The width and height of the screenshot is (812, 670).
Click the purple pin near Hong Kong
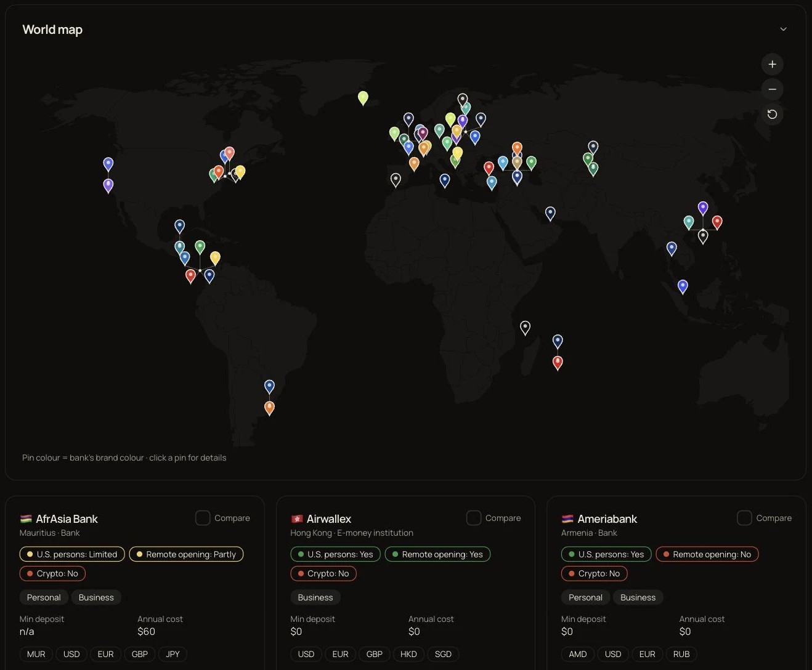[703, 208]
